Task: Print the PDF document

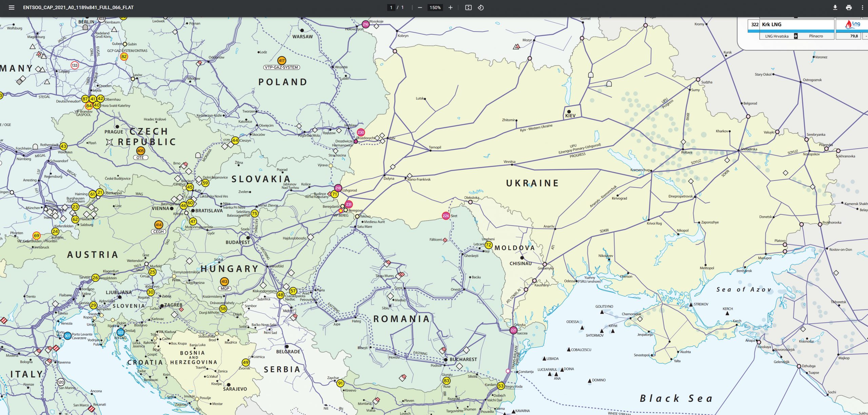Action: [x=849, y=7]
